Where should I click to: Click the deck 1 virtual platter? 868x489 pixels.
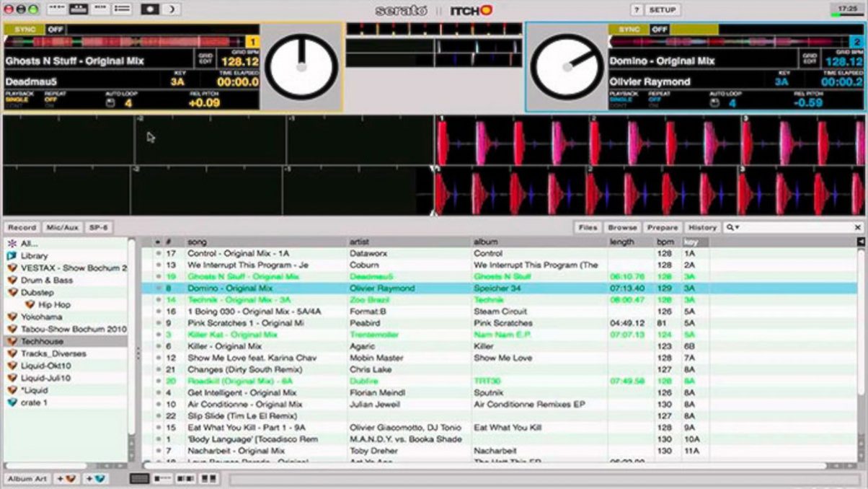coord(301,66)
